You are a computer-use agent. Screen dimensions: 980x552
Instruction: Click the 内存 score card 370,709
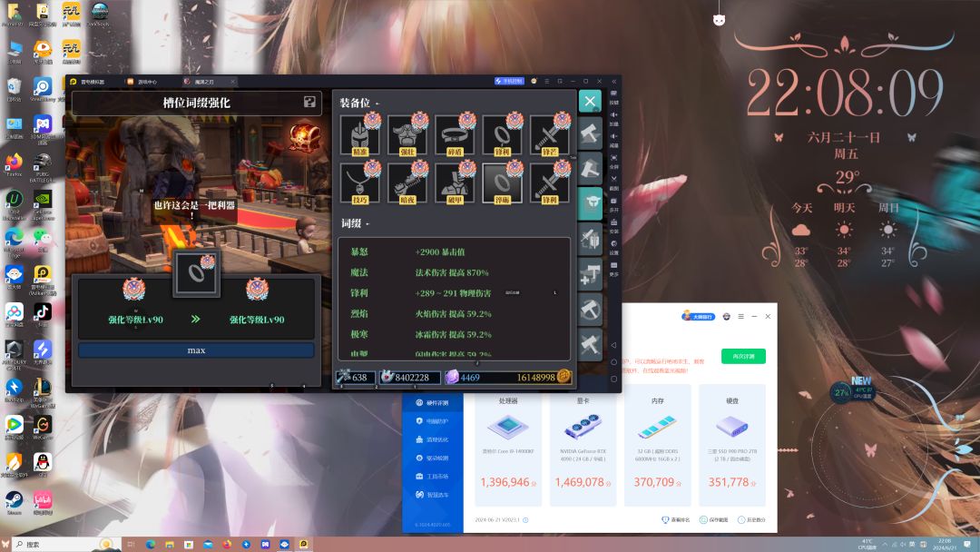point(658,445)
